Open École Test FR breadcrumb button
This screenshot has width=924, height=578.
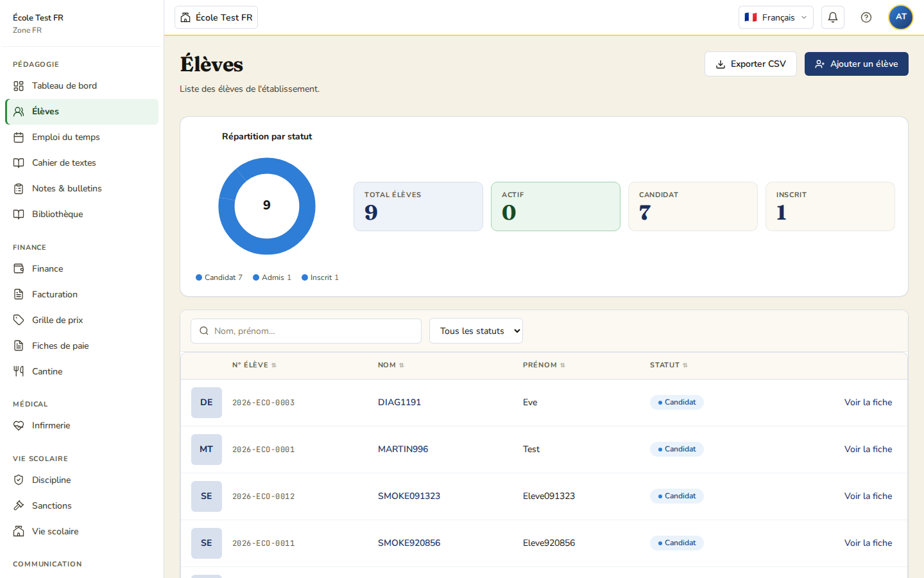216,17
